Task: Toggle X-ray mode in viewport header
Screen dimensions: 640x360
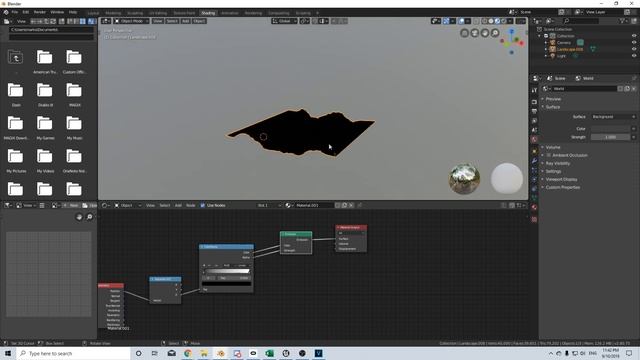Action: coord(477,21)
